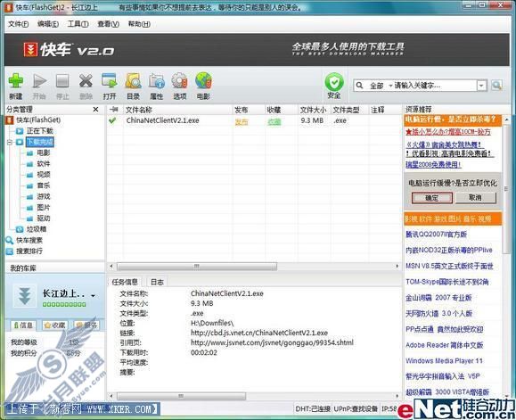
Task: Open the 工具(T) menu
Action: tap(78, 24)
